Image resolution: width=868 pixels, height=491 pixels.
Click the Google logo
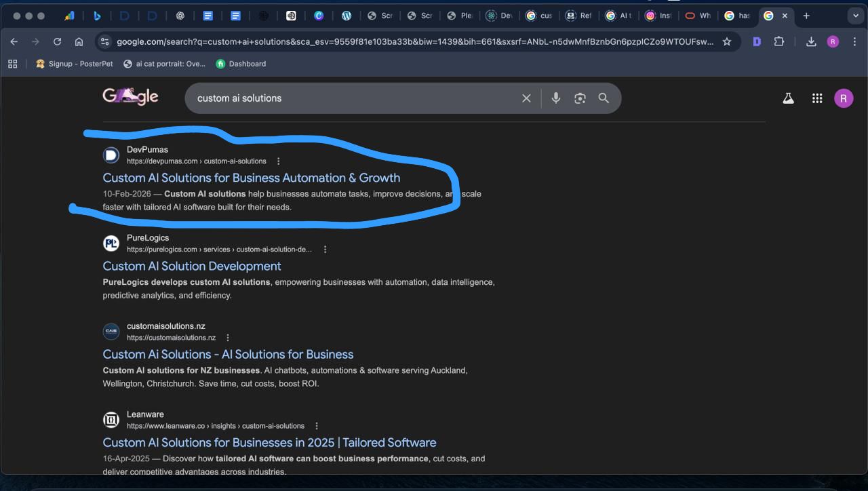coord(130,97)
